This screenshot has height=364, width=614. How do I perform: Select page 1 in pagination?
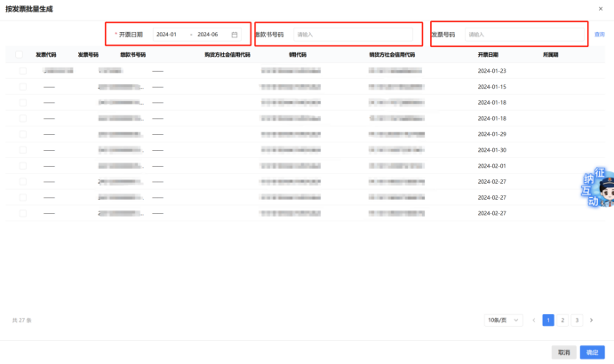coord(548,320)
